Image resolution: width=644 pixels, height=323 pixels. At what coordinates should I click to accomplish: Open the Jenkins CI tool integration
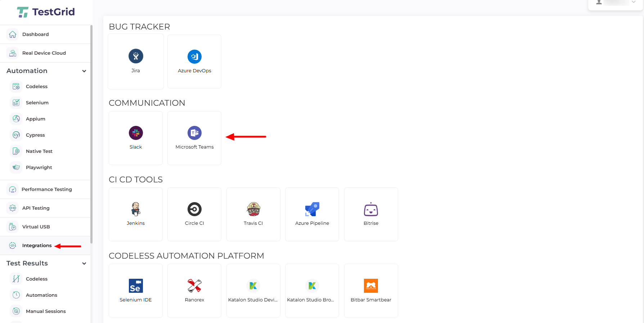pos(136,209)
